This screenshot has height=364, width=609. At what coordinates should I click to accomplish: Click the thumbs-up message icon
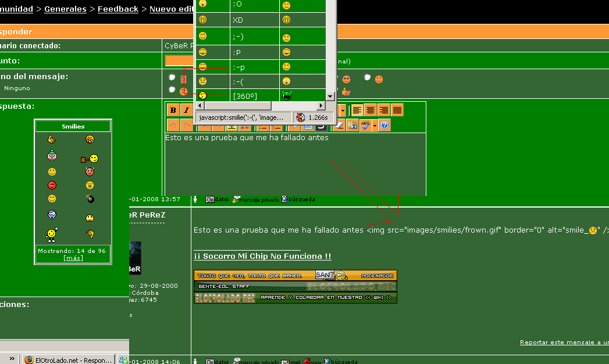point(346,92)
